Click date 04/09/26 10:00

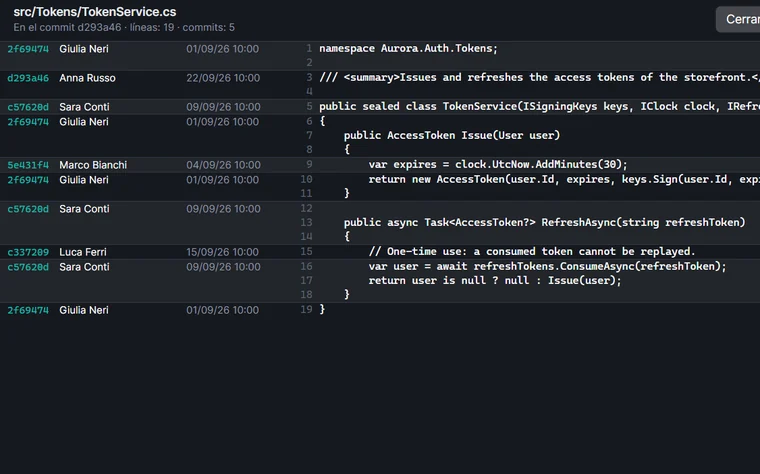click(223, 165)
